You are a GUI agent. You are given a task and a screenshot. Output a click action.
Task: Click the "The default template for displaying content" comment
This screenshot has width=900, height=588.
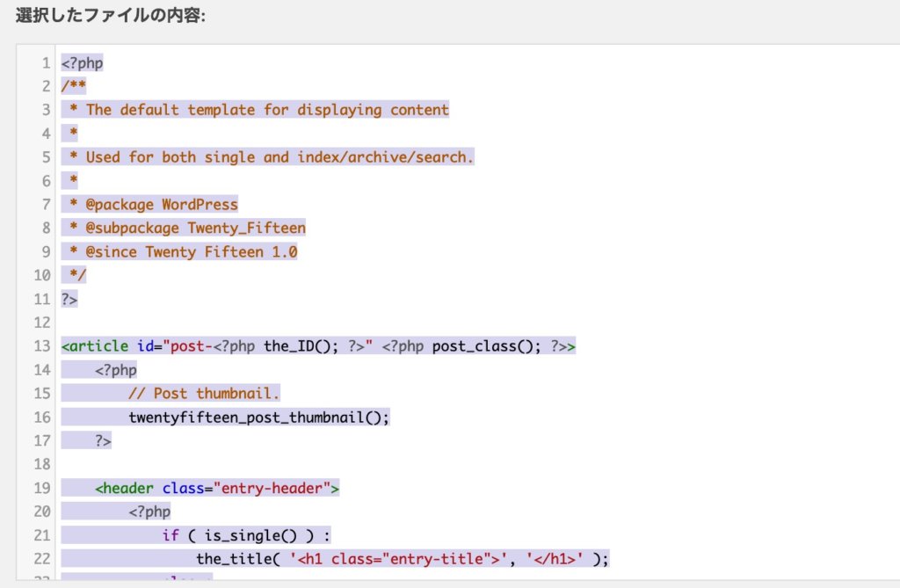click(267, 110)
